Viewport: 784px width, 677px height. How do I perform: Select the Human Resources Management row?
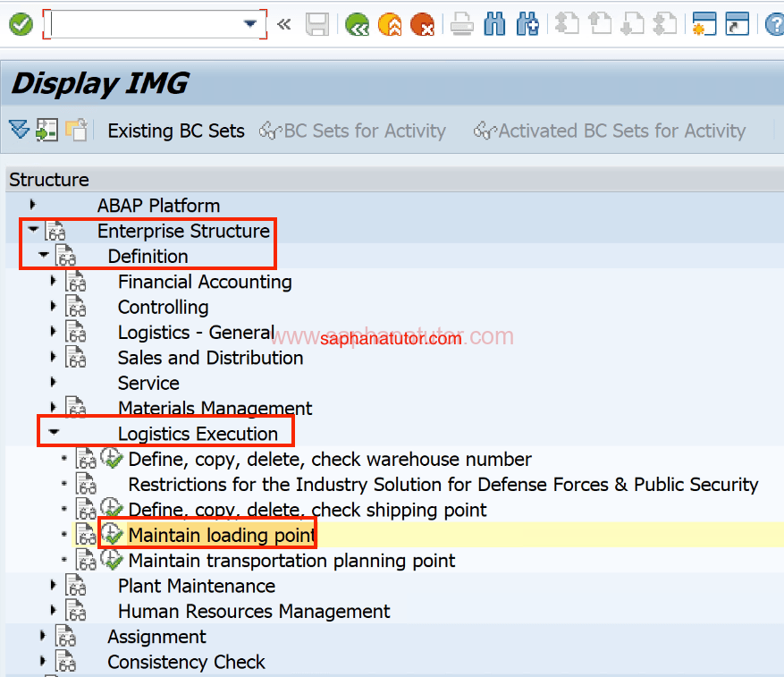254,612
